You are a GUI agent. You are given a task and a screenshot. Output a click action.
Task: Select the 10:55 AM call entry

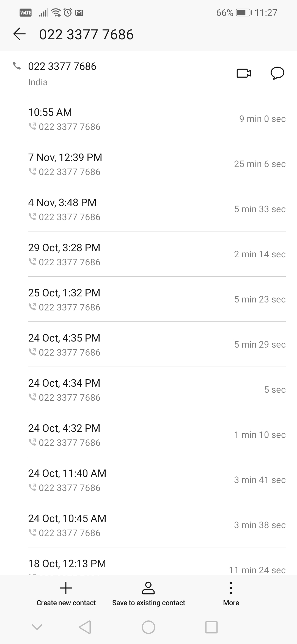(157, 119)
